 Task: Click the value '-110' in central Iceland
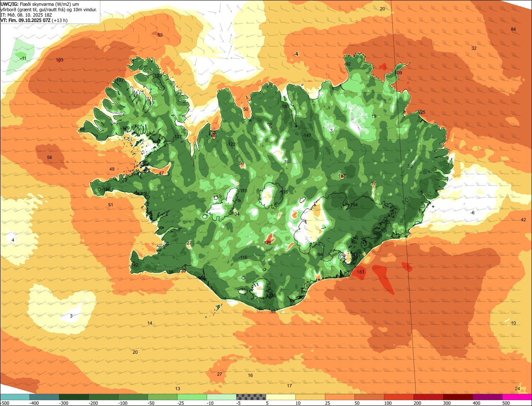(x=242, y=191)
